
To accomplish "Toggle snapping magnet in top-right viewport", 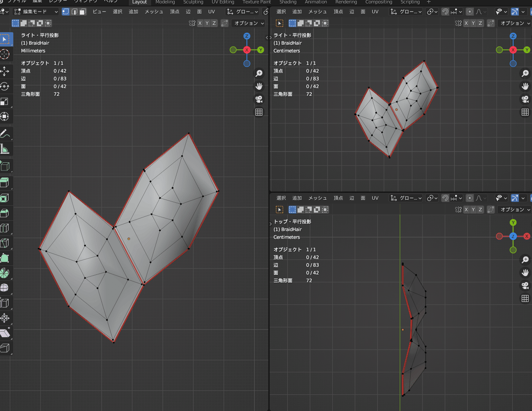I will click(446, 12).
